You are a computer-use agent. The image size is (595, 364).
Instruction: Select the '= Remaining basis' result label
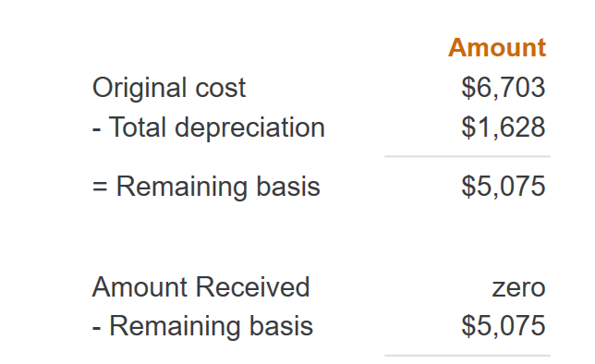tap(206, 187)
